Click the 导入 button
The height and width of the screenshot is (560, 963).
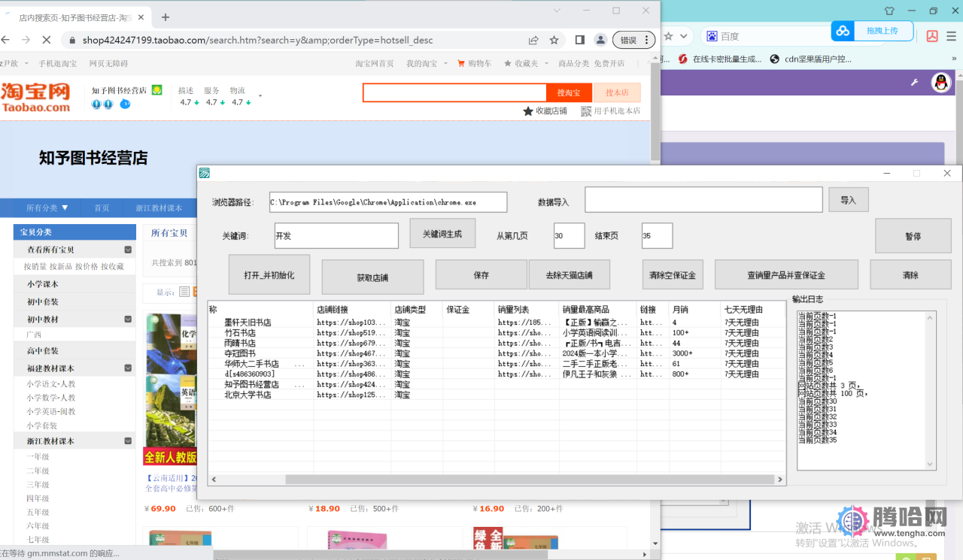(x=849, y=201)
